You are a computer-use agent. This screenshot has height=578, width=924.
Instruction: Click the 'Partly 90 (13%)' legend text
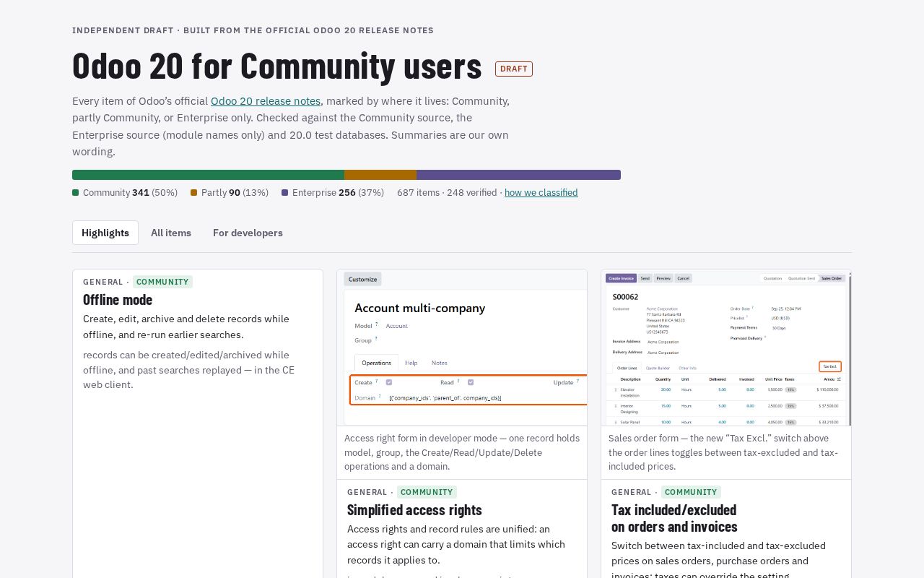(x=235, y=193)
